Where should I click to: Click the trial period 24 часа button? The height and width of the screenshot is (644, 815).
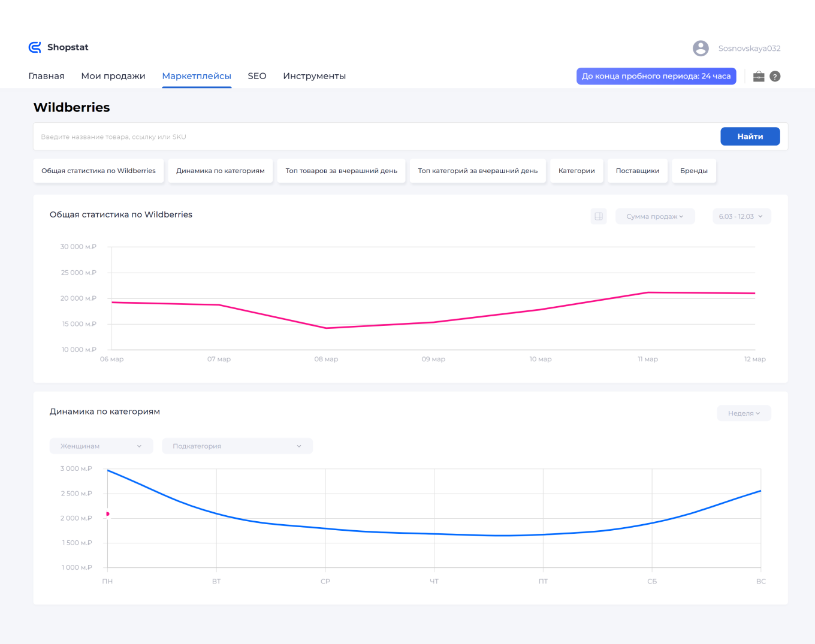point(656,76)
